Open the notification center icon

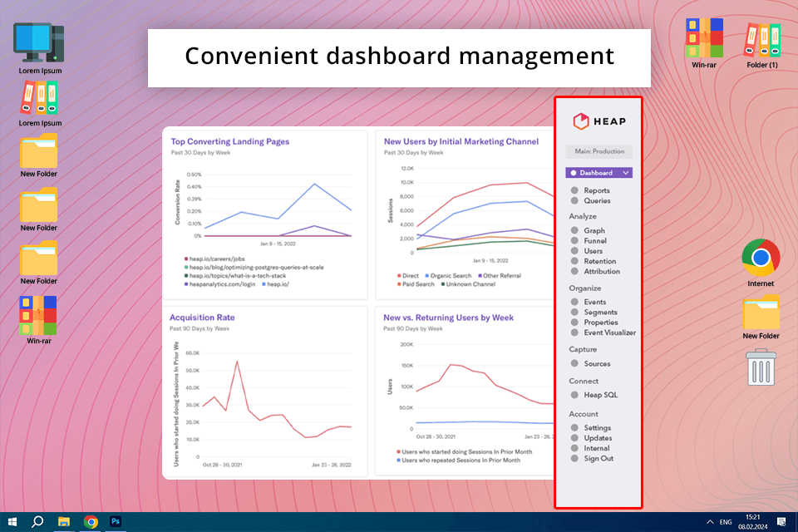(x=781, y=522)
